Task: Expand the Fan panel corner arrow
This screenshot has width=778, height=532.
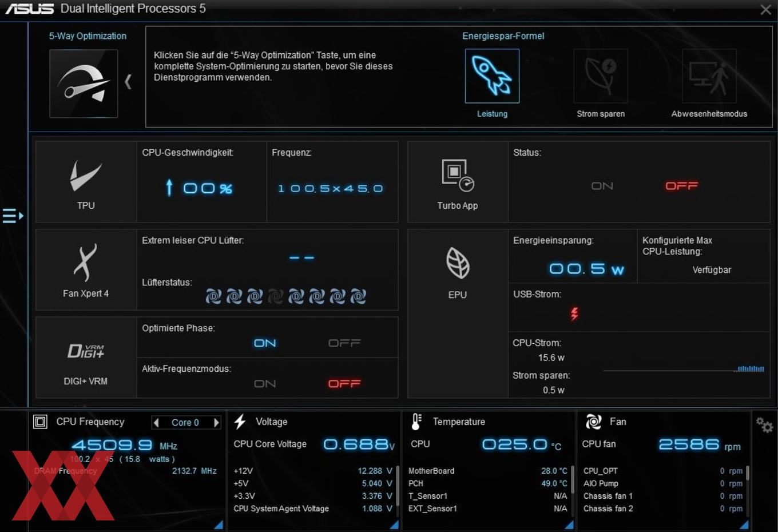Action: [744, 524]
